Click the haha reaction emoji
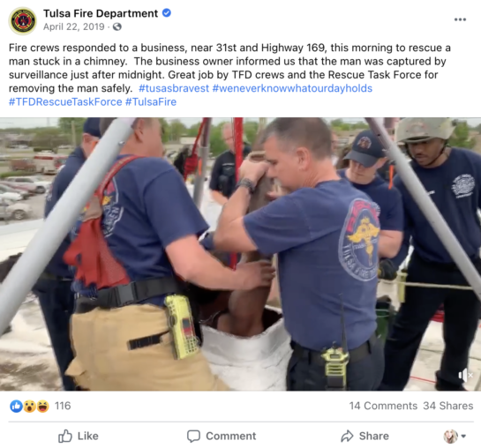481x448 pixels. point(42,406)
